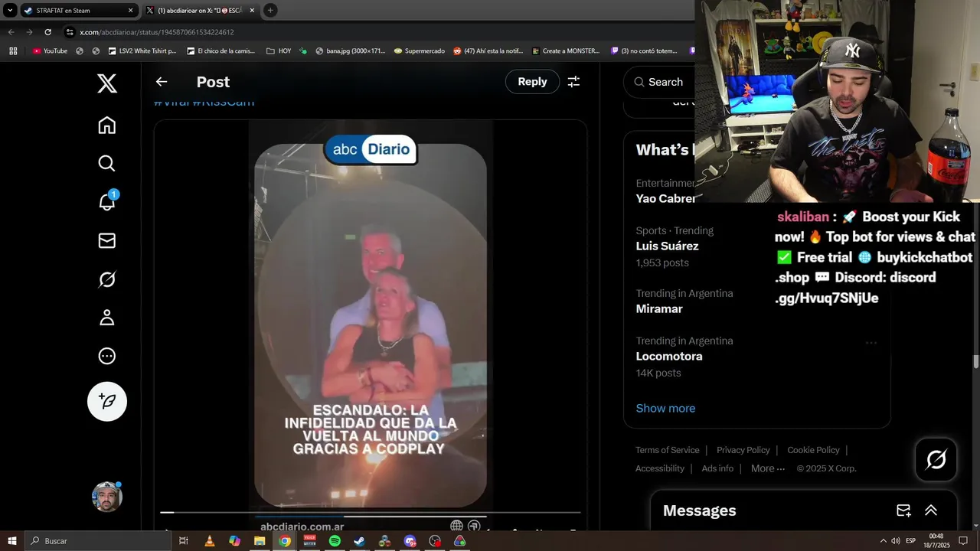Open the Home feed icon
This screenshot has width=980, height=551.
[107, 126]
